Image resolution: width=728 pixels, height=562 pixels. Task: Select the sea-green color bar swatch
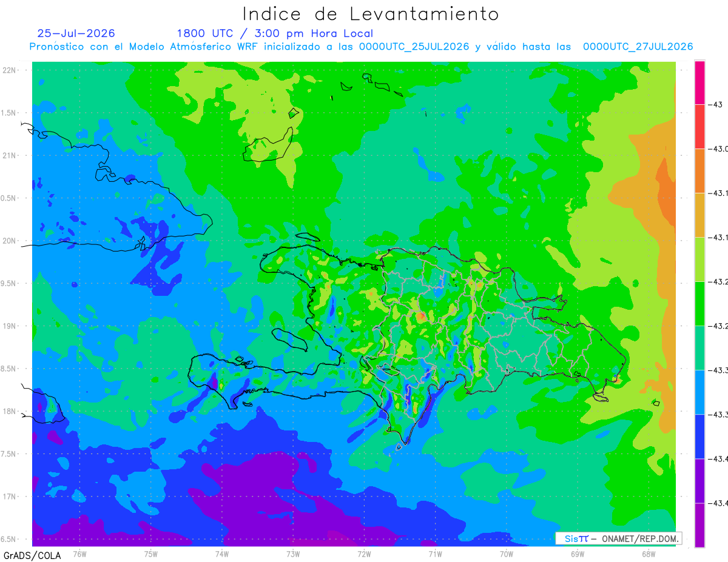pos(699,348)
